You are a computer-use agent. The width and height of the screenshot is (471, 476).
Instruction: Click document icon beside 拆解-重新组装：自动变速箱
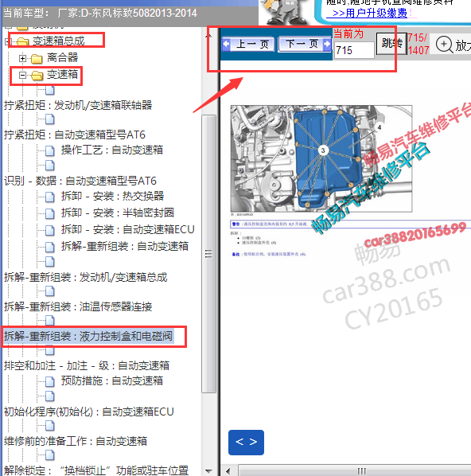[x=50, y=247]
